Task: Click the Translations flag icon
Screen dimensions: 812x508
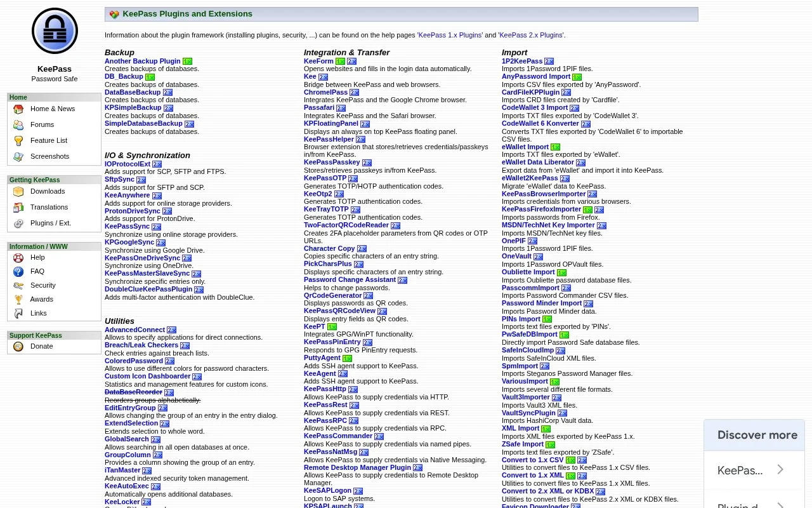Action: (18, 208)
